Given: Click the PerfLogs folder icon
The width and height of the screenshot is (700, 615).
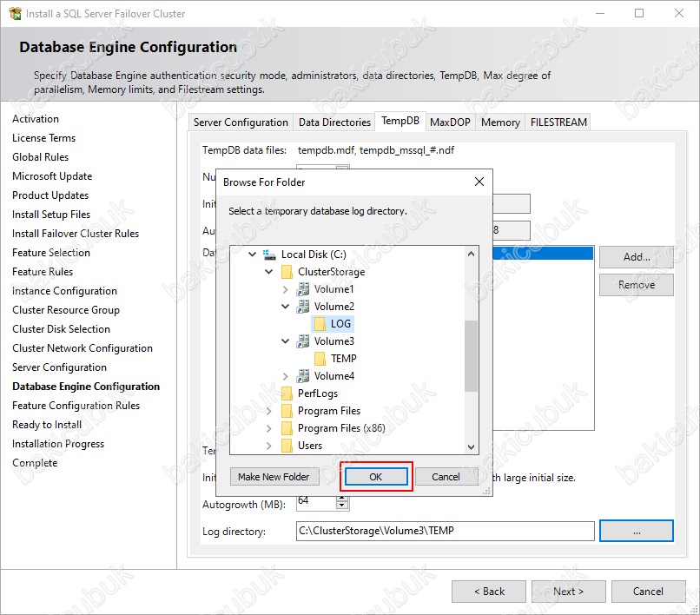Looking at the screenshot, I should [x=287, y=393].
